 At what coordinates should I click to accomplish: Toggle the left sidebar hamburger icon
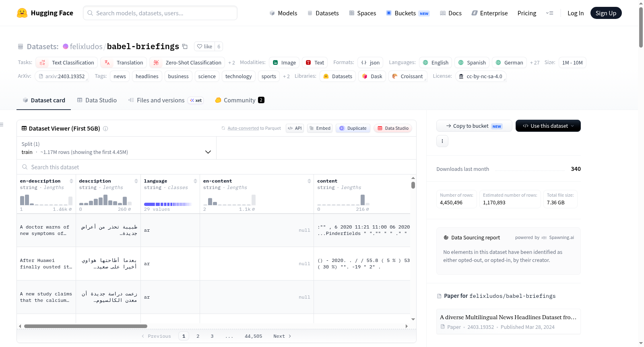(x=2, y=125)
